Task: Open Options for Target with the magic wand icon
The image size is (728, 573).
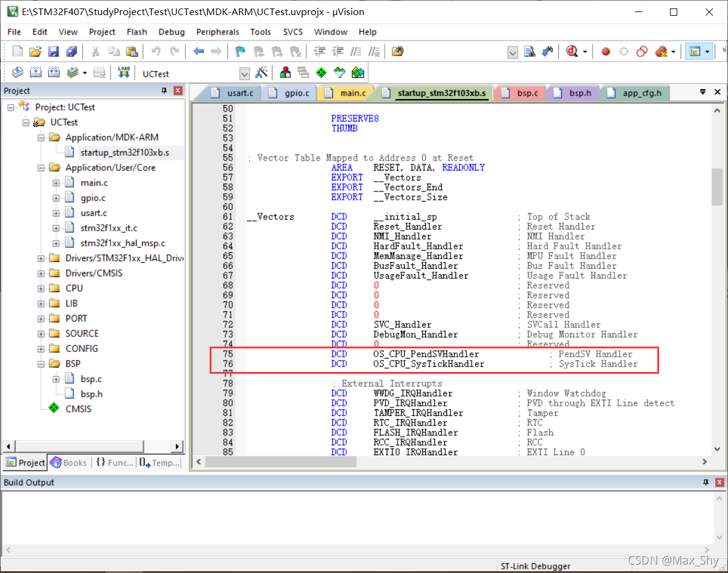Action: (x=261, y=72)
